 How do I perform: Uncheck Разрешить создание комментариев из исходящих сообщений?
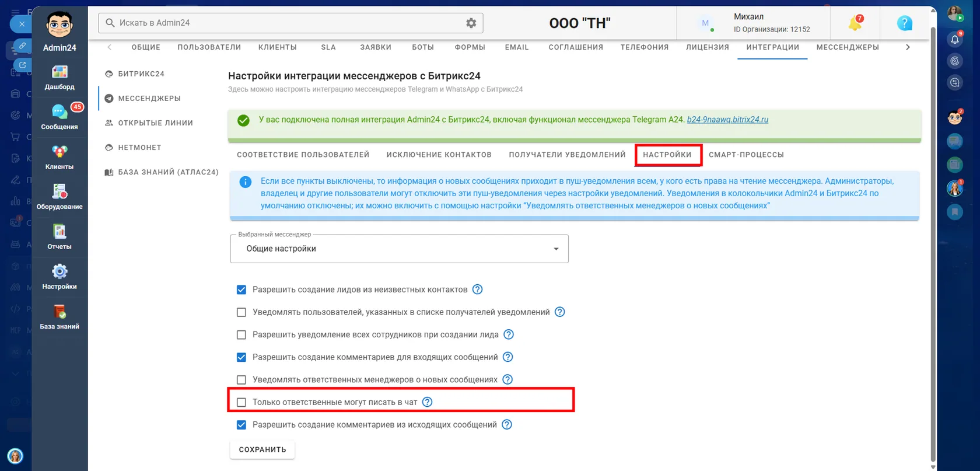242,425
